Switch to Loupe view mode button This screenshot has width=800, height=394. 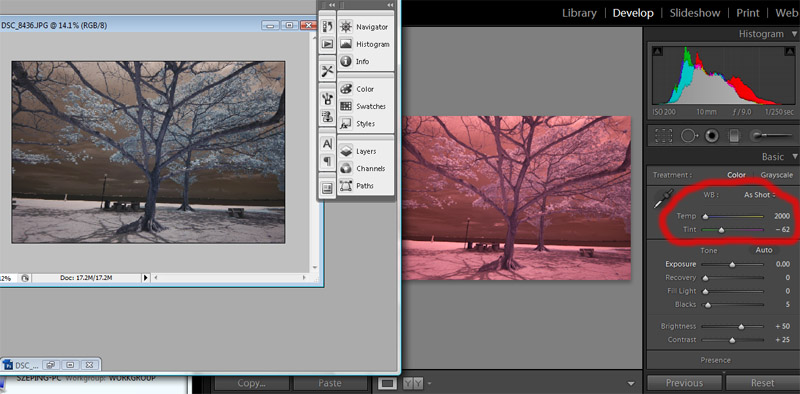[388, 383]
